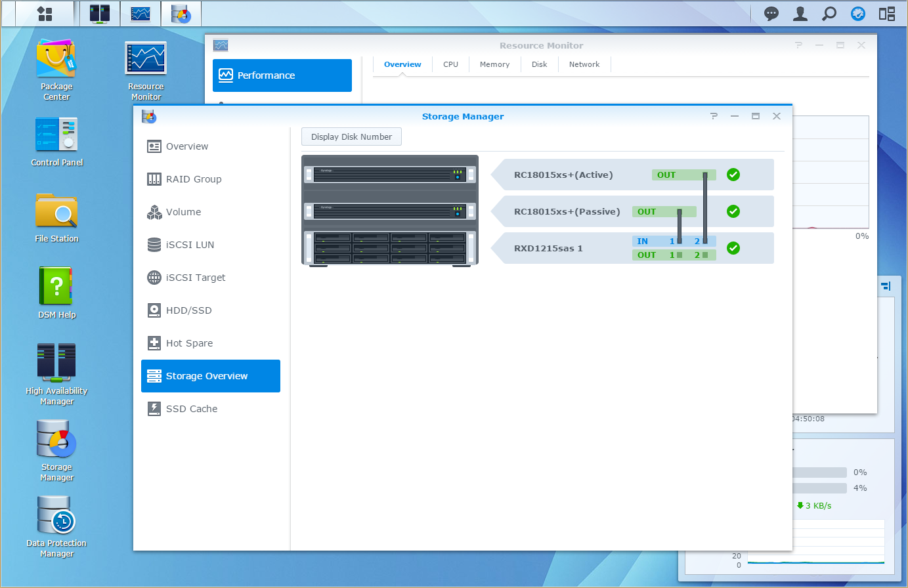
Task: Click green status check for RC18015xs+(Passive)
Action: point(733,211)
